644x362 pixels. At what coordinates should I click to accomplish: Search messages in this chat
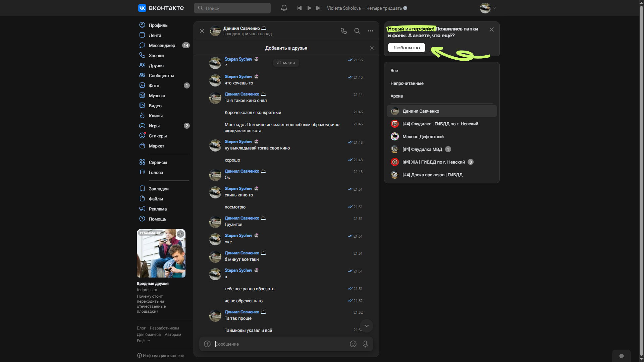pos(357,31)
